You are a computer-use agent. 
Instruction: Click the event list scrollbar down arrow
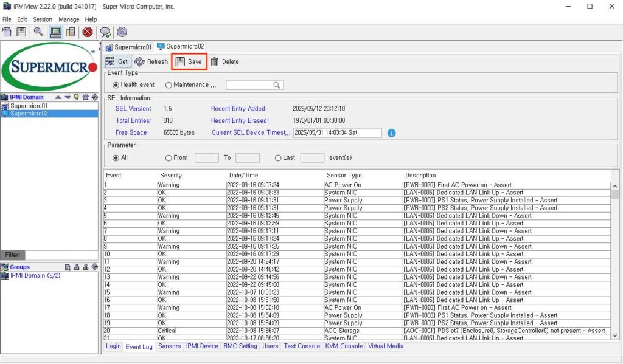(615, 335)
